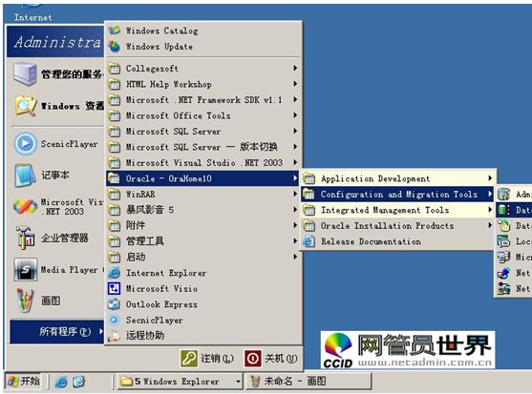Screen dimensions: 532x394
Task: Click 5 Windows Explorer taskbar group
Action: click(180, 382)
